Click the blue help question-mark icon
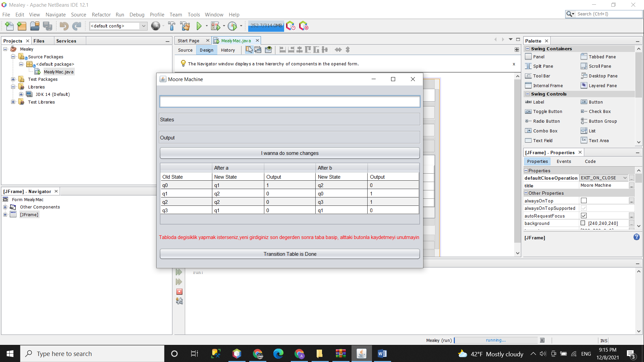 636,237
